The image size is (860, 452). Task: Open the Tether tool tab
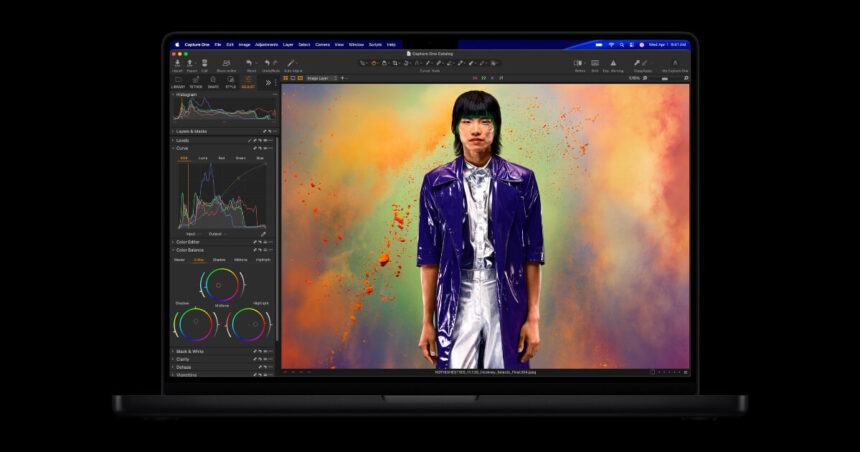coord(195,82)
